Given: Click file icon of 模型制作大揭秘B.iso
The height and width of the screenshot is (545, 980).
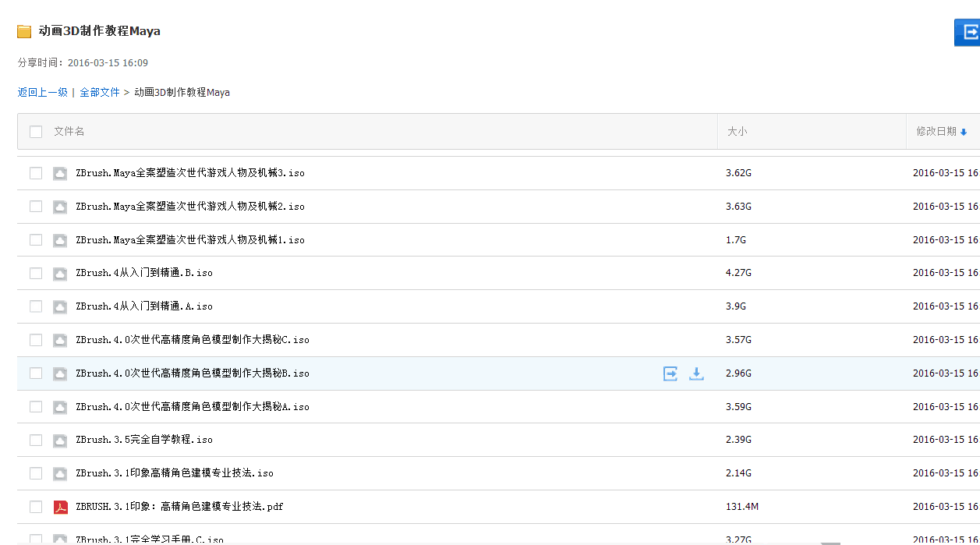Looking at the screenshot, I should [x=60, y=373].
